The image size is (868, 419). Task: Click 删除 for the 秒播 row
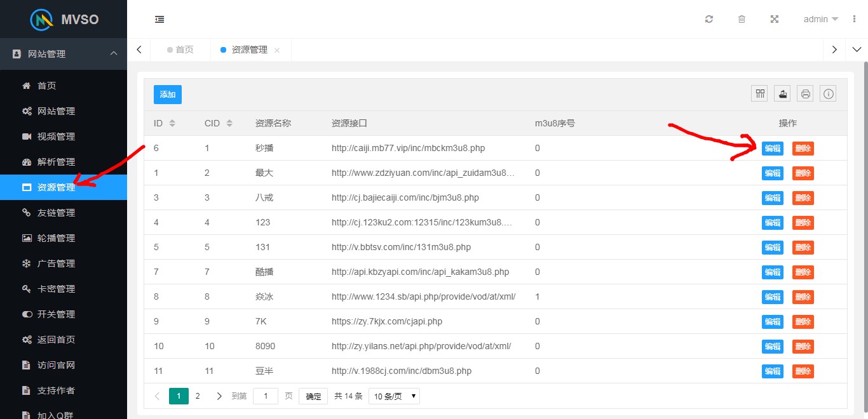tap(803, 149)
